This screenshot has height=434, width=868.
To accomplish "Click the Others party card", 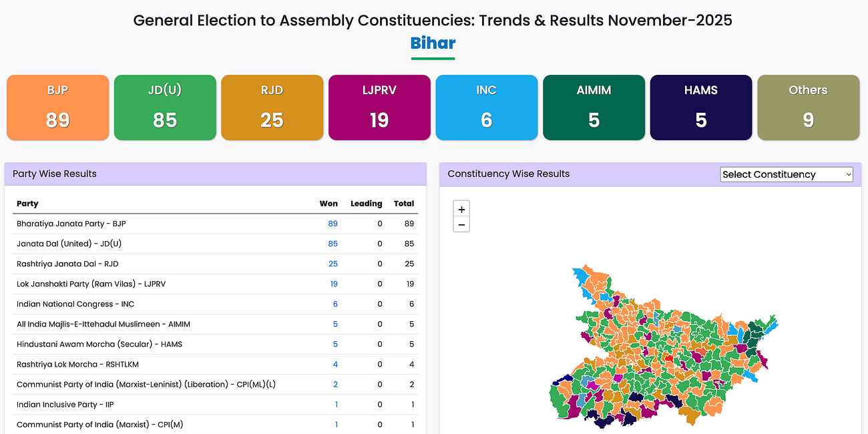I will click(x=808, y=107).
